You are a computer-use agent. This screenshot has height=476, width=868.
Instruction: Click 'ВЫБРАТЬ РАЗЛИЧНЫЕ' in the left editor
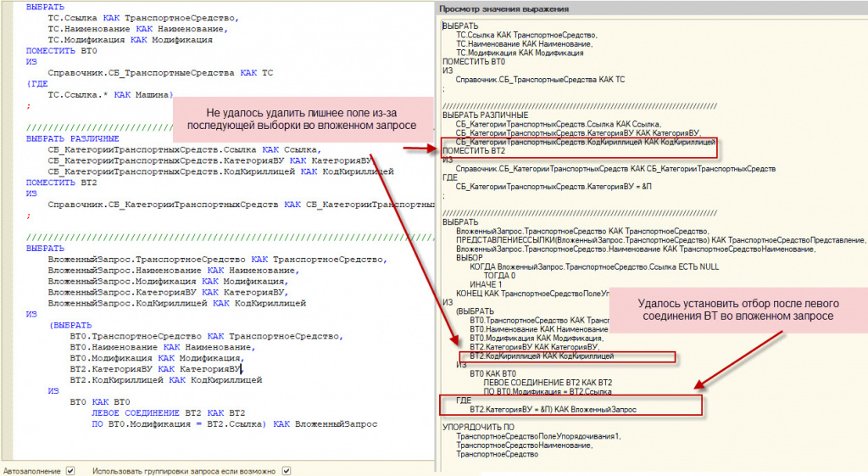pos(73,138)
